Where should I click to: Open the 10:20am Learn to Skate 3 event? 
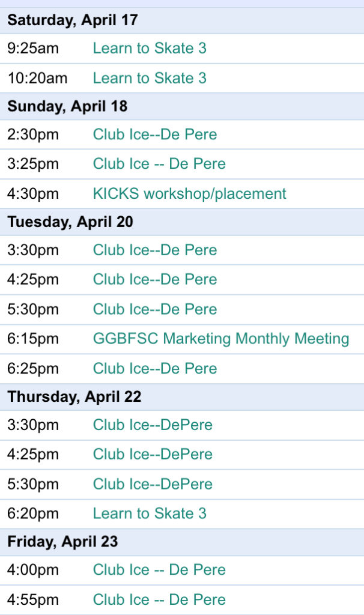pos(150,77)
